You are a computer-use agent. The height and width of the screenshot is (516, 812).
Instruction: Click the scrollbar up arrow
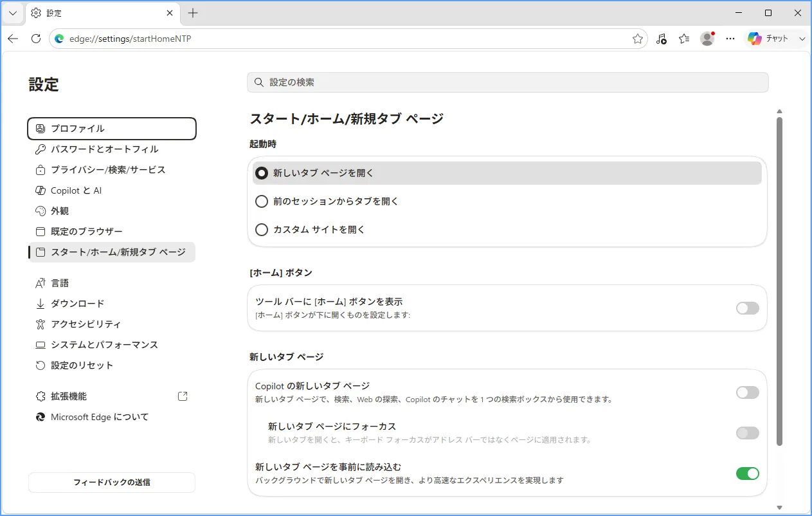(780, 111)
